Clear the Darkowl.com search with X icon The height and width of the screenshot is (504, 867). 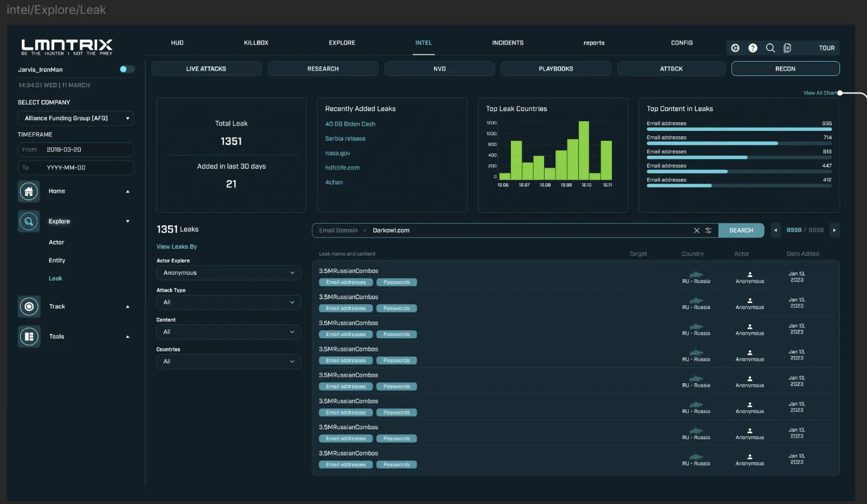[x=697, y=231]
